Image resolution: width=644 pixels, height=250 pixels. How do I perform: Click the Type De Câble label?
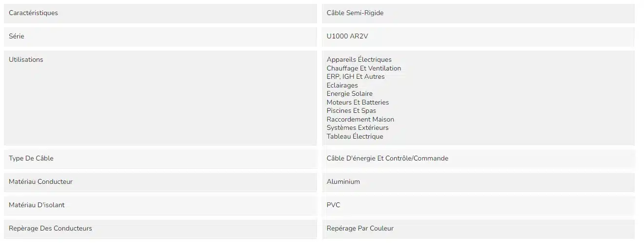[31, 159]
